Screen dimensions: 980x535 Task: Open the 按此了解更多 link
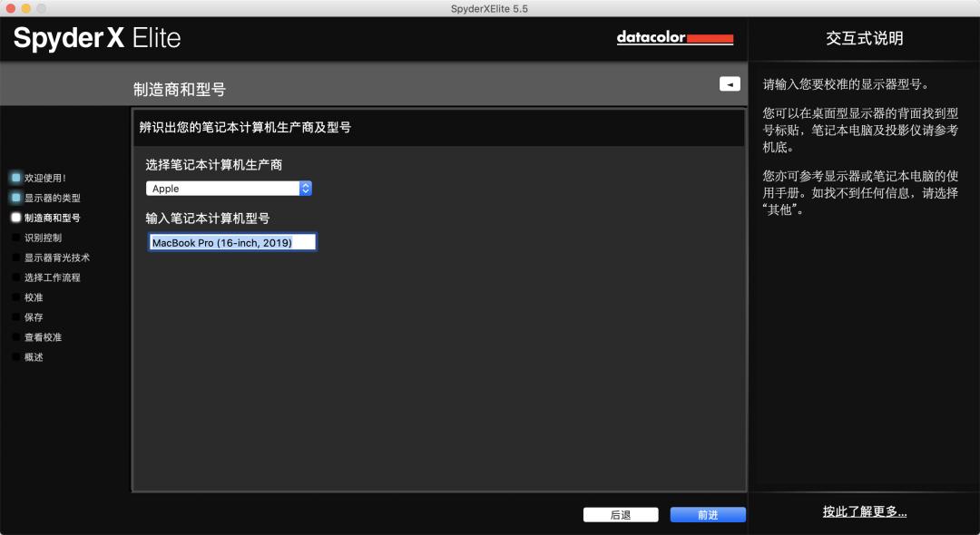point(864,511)
